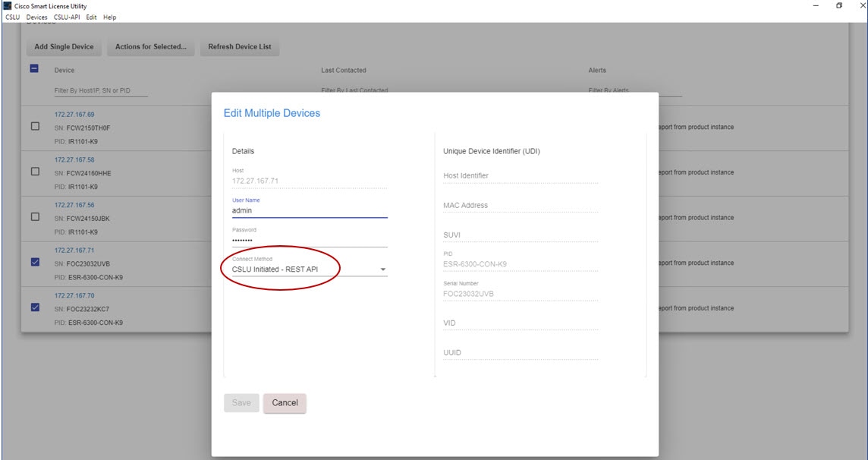
Task: Click PID text under SN FOC23232KC7
Action: pos(89,323)
